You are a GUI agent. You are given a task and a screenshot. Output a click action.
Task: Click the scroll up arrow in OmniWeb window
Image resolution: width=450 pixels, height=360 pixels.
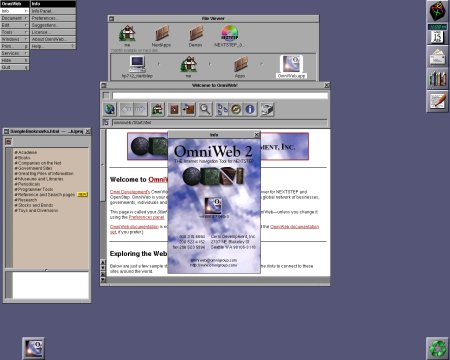point(103,262)
